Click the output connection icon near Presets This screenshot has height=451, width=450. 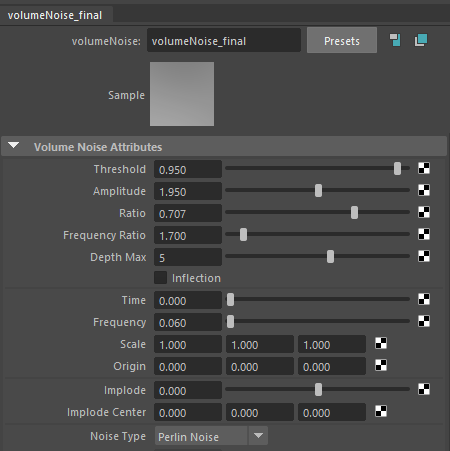click(421, 40)
